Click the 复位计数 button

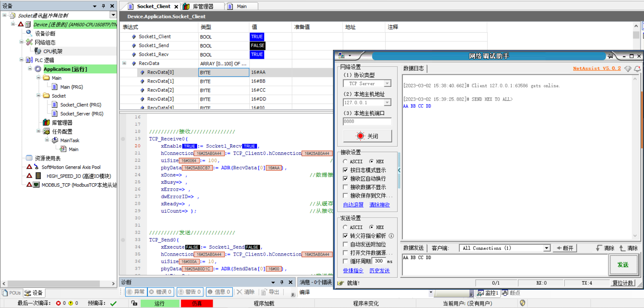coord(623,283)
